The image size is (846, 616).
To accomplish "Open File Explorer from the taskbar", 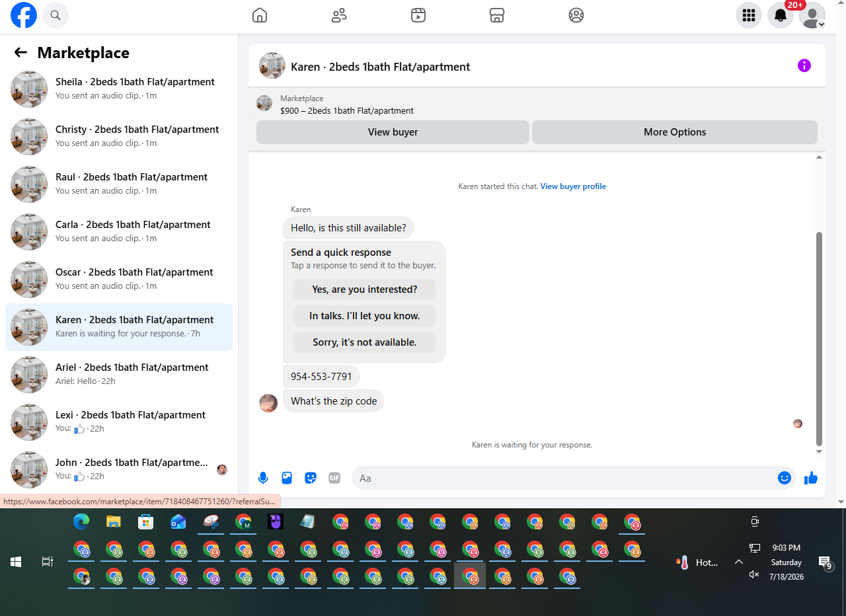I will coord(114,522).
